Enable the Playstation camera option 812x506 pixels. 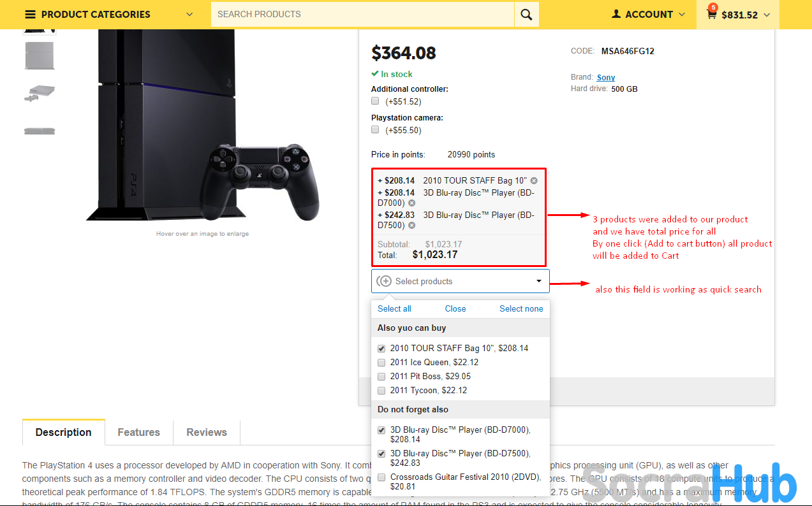(375, 130)
